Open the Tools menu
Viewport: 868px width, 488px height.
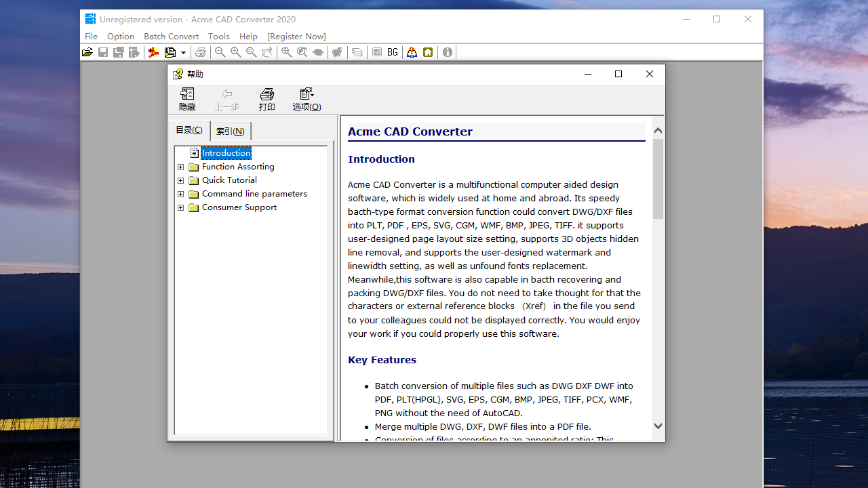[x=219, y=36]
